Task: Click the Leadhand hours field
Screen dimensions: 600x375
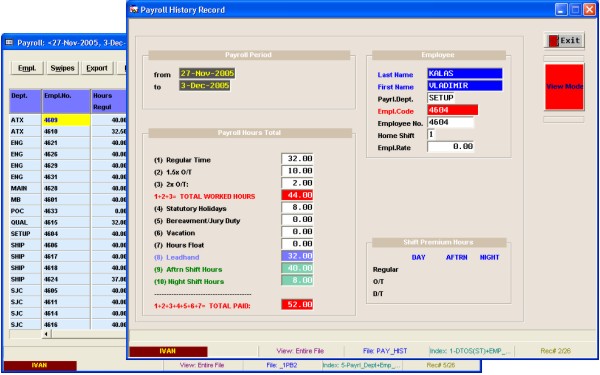Action: [x=297, y=256]
